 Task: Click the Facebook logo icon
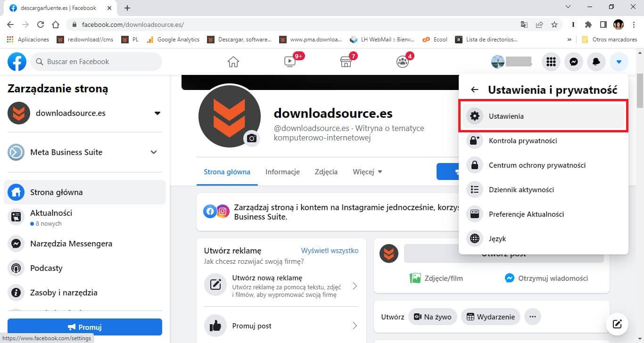pos(17,62)
